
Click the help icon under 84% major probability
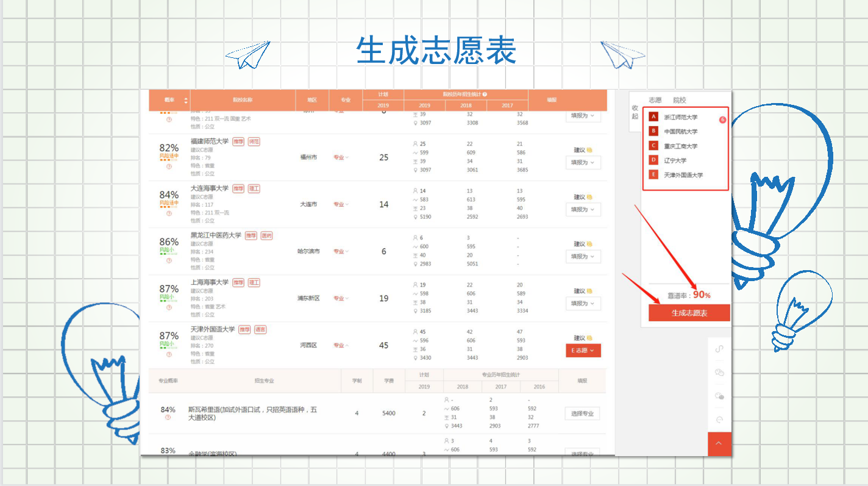click(168, 418)
